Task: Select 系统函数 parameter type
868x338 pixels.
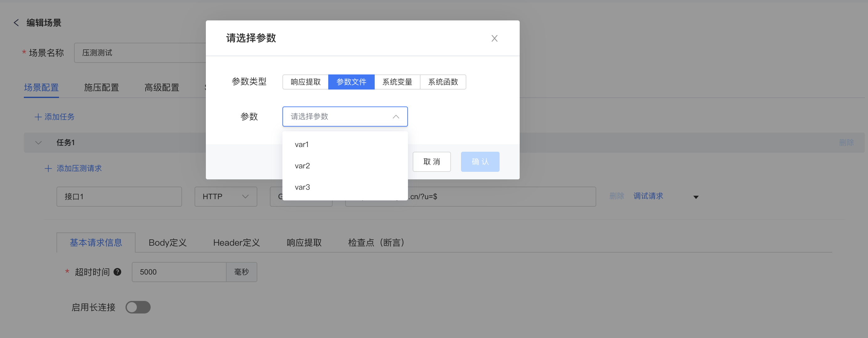Action: point(443,82)
